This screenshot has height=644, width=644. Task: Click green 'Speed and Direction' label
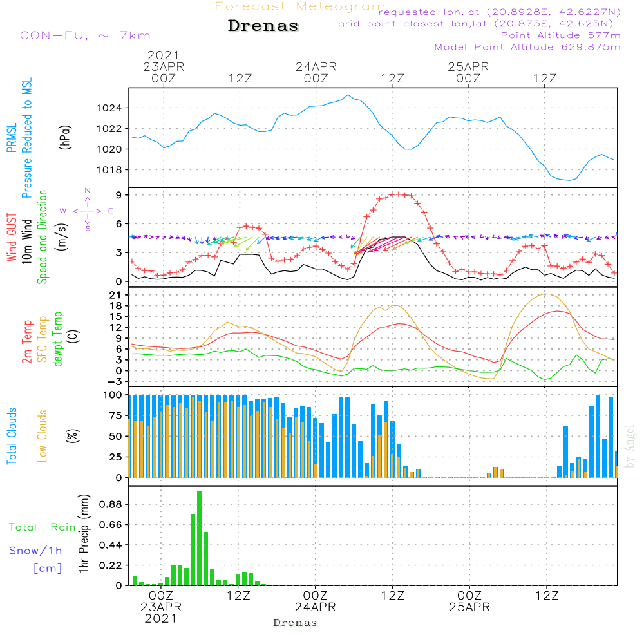43,237
